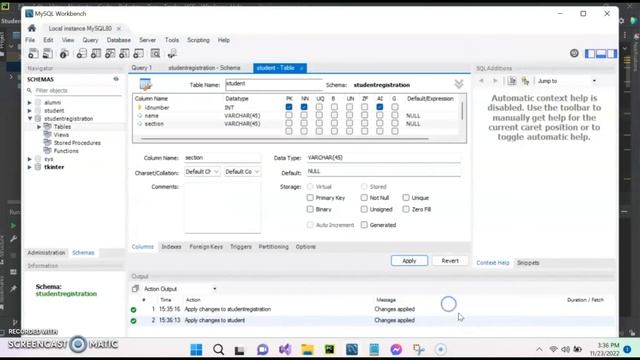Click the create new SQL tab icon
640x360 pixels.
pos(33,53)
